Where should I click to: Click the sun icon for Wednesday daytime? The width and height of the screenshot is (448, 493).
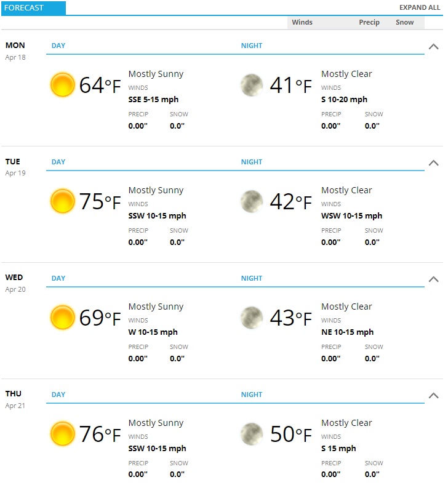coord(63,318)
